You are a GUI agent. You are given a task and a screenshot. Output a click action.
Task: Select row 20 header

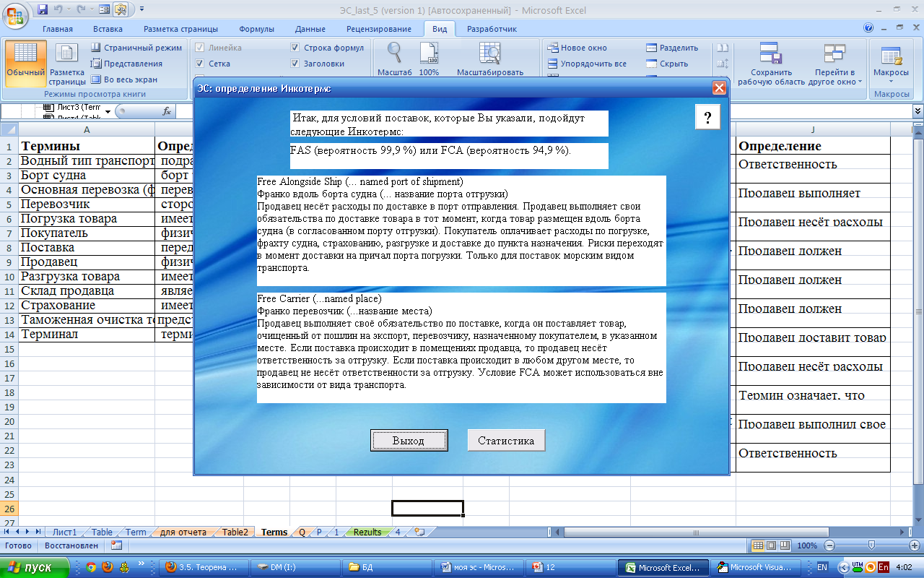tap(9, 420)
